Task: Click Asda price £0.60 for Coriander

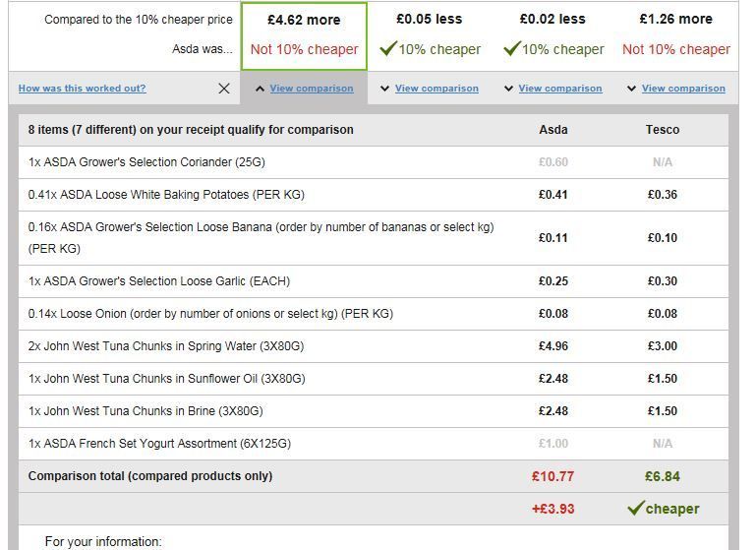Action: pos(553,162)
